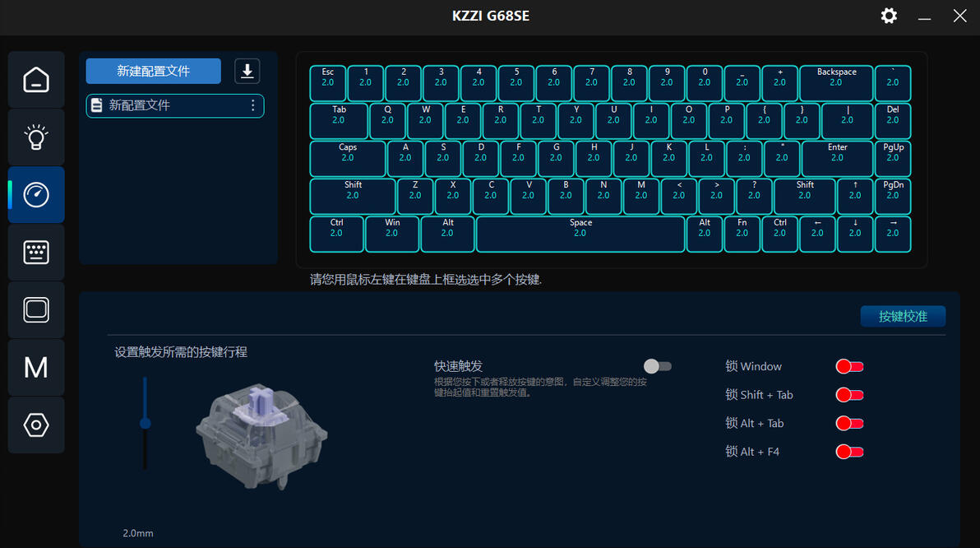Open the three-dot menu of 新配置文件
This screenshot has width=980, height=548.
pyautogui.click(x=253, y=105)
